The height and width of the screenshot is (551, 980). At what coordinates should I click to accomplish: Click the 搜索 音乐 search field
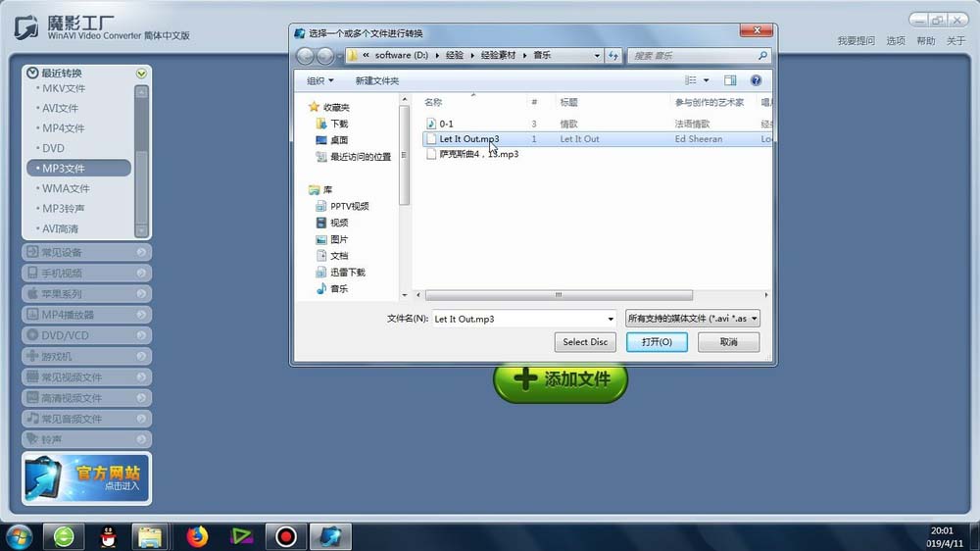click(x=691, y=56)
